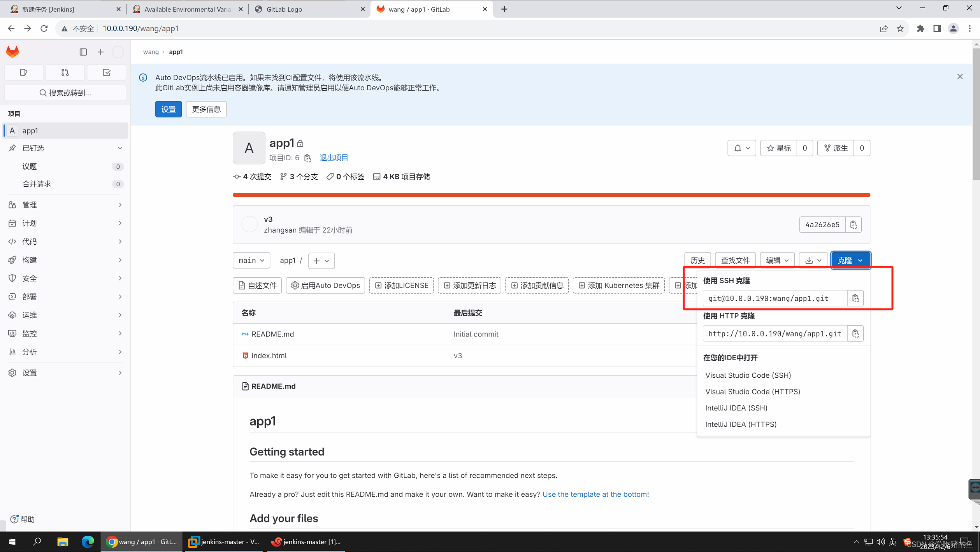This screenshot has height=552, width=980.
Task: Expand the 代码 sidebar section
Action: (65, 242)
